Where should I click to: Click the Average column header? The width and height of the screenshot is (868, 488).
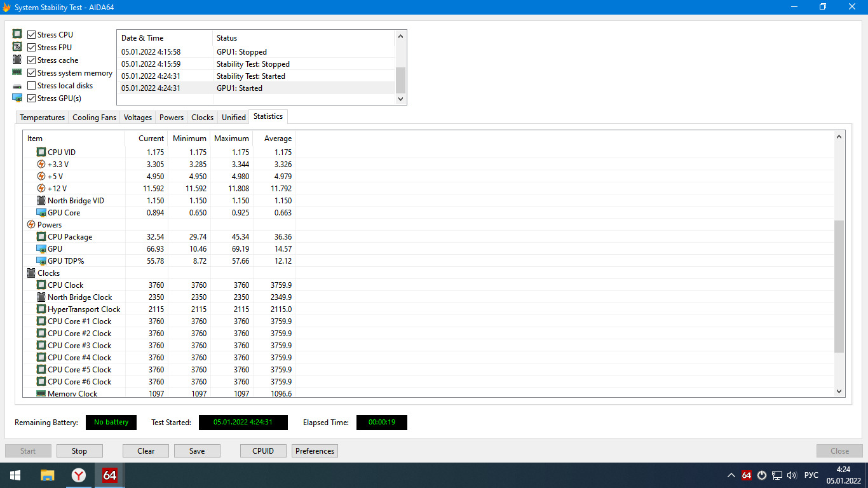(275, 139)
